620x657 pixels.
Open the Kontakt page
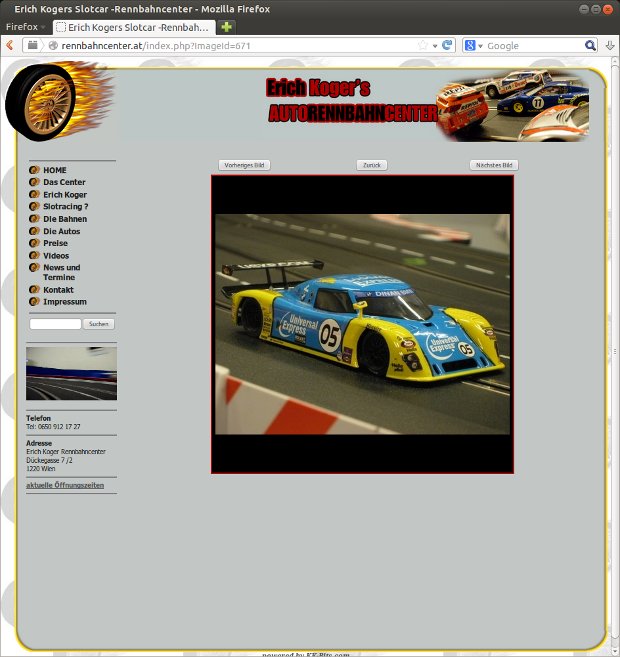click(x=58, y=290)
